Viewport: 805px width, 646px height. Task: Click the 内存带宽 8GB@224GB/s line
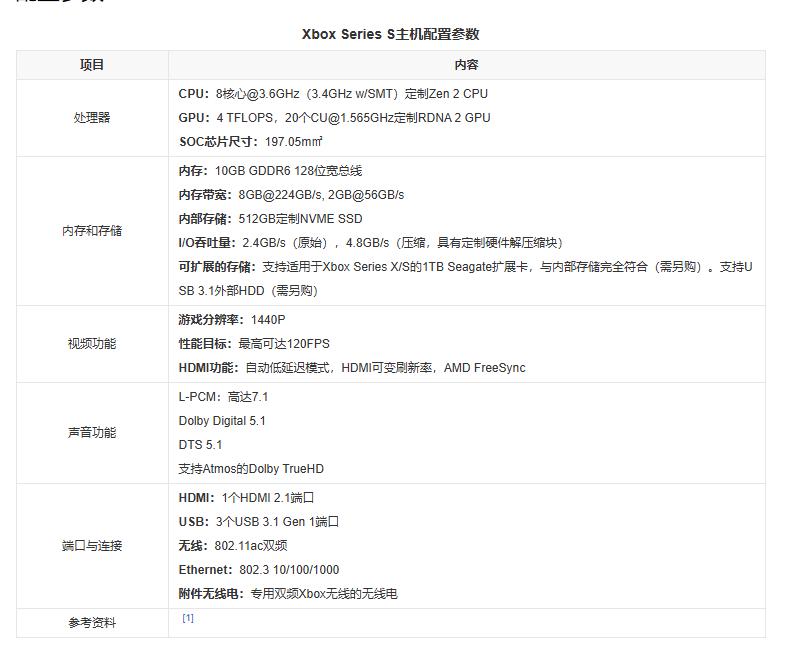(x=291, y=195)
